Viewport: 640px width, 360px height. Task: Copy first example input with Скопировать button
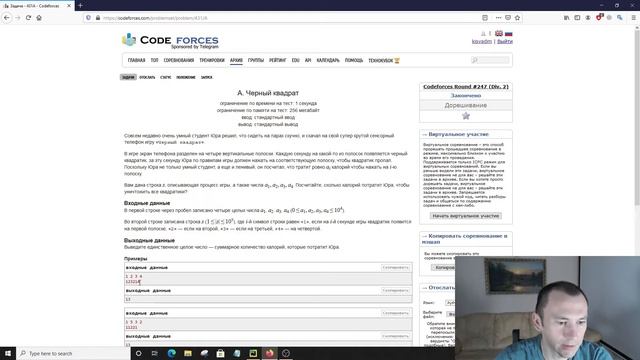point(396,267)
